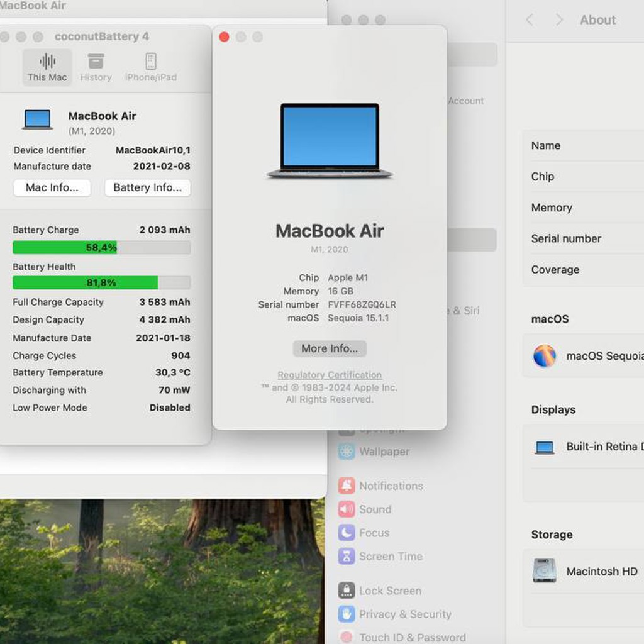Click the macOS Sequoia icon in About pane
Image resolution: width=644 pixels, height=644 pixels.
(545, 356)
